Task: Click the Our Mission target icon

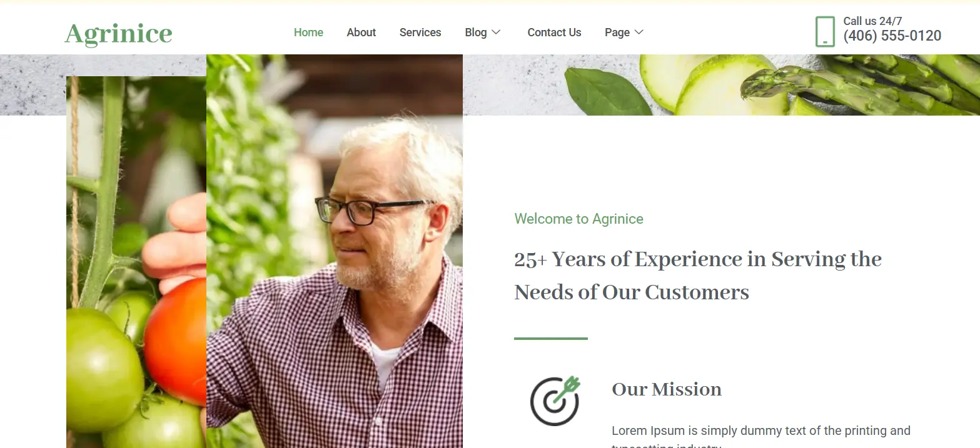Action: 555,401
